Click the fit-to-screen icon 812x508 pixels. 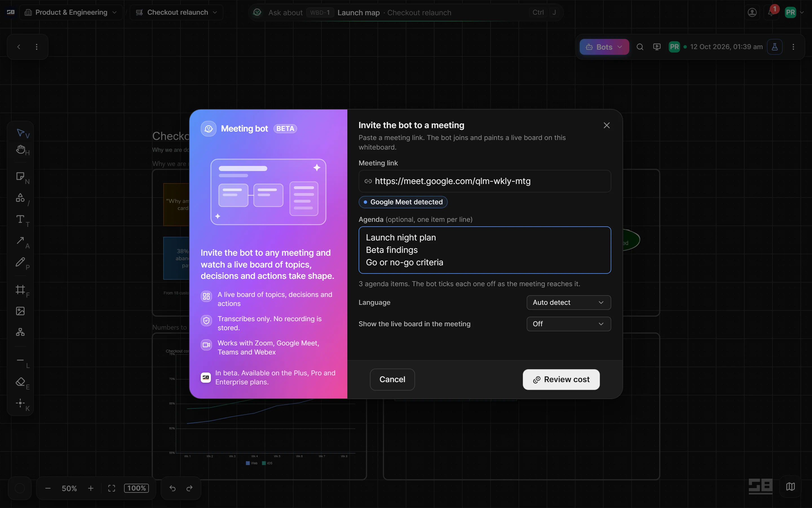click(x=112, y=488)
